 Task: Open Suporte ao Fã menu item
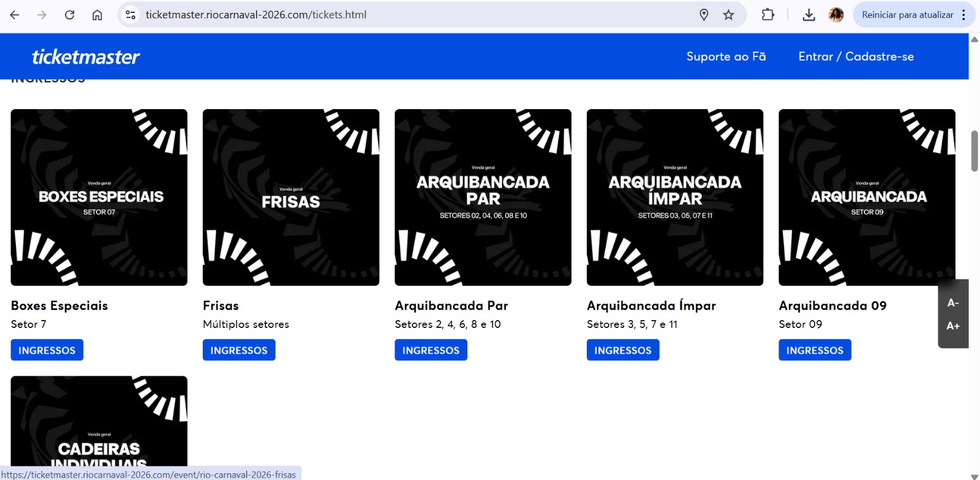[726, 56]
